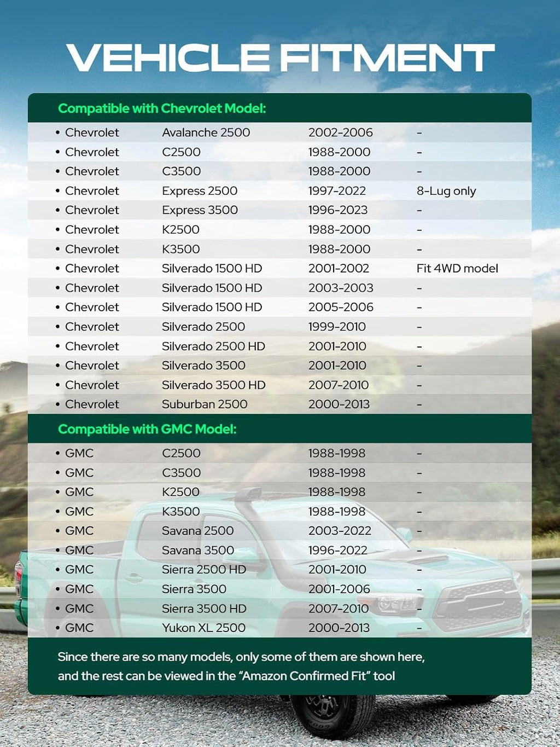Click the 'Amazon Confirmed Fit' tool line

click(226, 676)
